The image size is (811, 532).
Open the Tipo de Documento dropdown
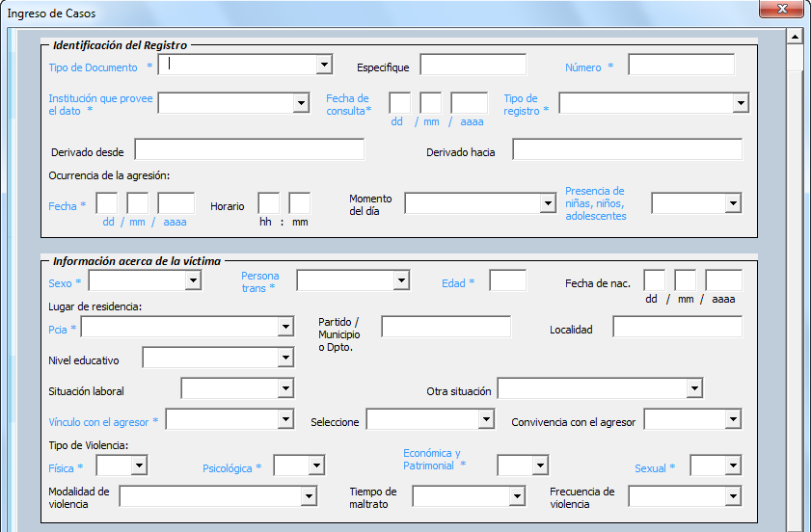324,65
